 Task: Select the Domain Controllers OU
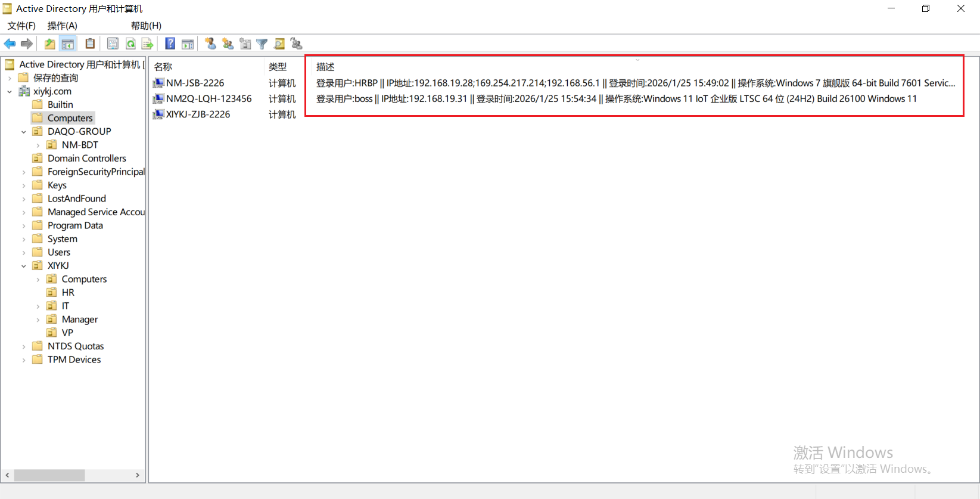point(87,159)
